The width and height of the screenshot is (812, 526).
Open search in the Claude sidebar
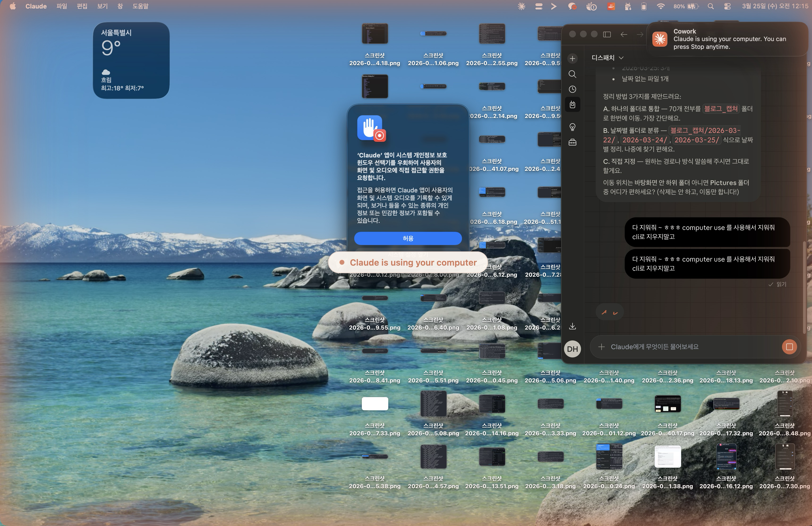pyautogui.click(x=573, y=74)
